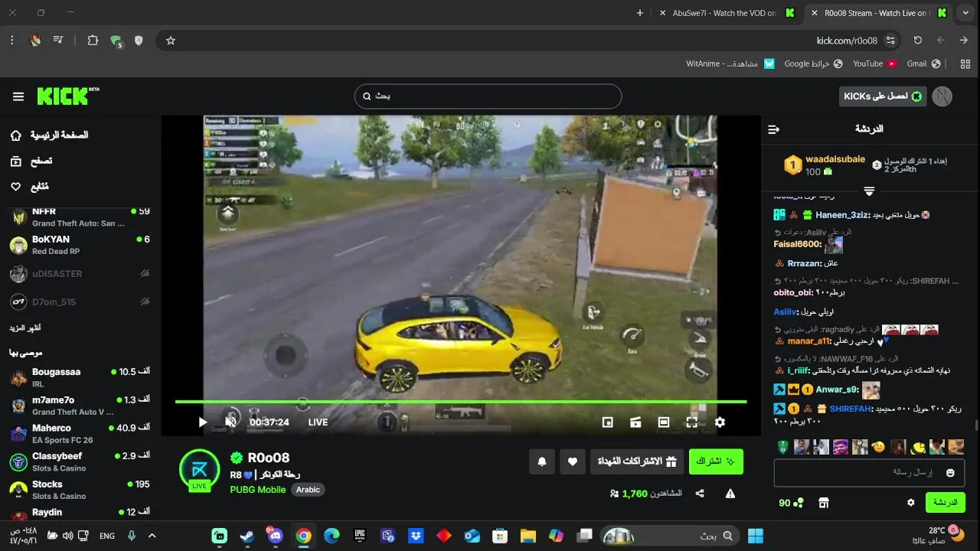Image resolution: width=980 pixels, height=551 pixels.
Task: Click the Kick search field
Action: [x=488, y=96]
